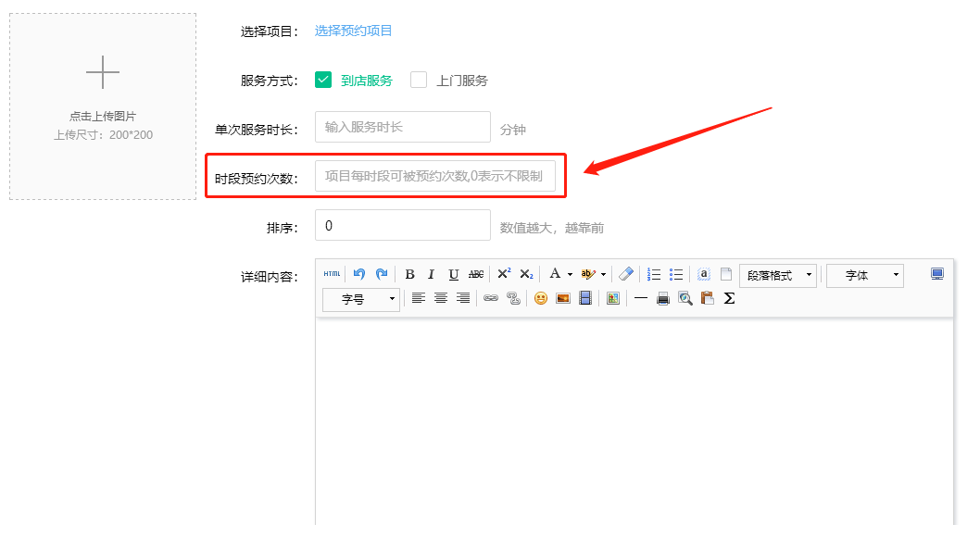Click the 时段预约次数 input field

[435, 176]
